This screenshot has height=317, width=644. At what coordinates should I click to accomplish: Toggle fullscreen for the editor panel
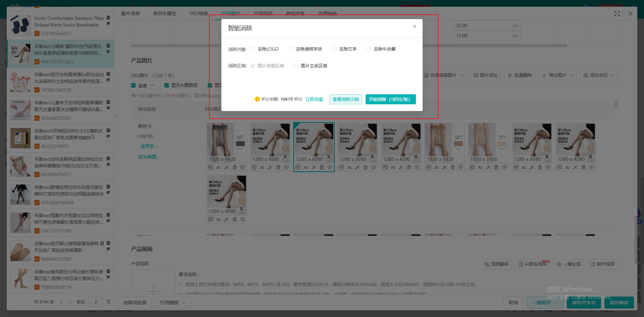click(617, 13)
